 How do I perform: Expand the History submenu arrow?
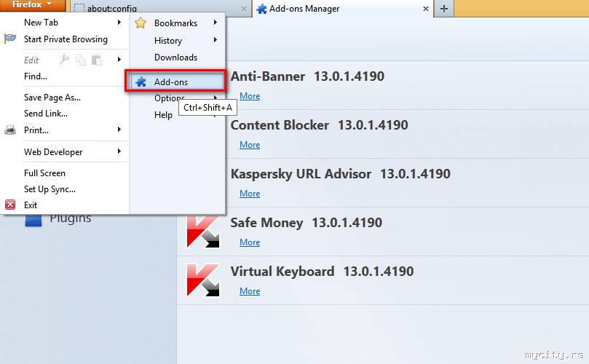pyautogui.click(x=216, y=40)
